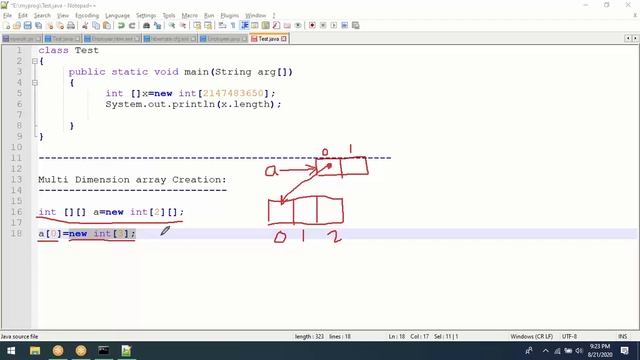Zoom out using the toolbar icon
This screenshot has height=360, width=640.
183,25
